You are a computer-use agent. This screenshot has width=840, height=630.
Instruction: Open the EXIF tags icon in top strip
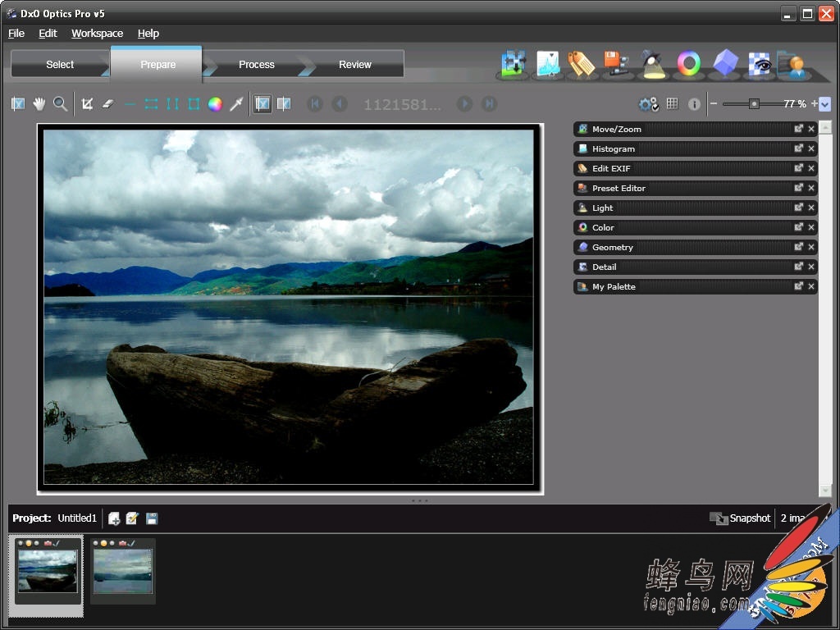(582, 65)
